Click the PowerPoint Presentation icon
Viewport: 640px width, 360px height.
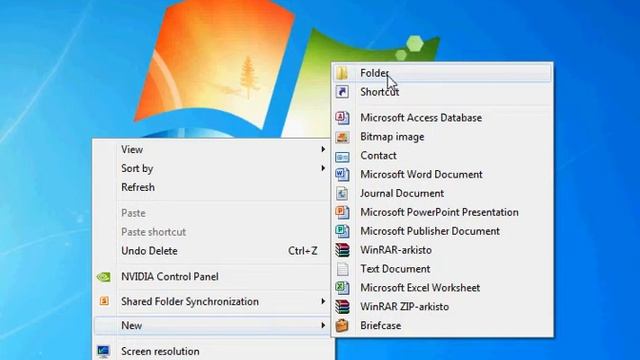(x=342, y=212)
